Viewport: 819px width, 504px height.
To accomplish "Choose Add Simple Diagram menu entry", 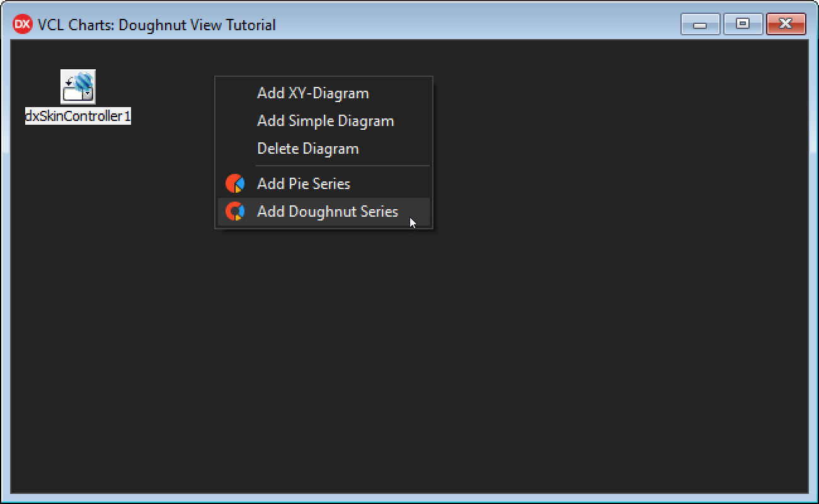I will tap(325, 121).
